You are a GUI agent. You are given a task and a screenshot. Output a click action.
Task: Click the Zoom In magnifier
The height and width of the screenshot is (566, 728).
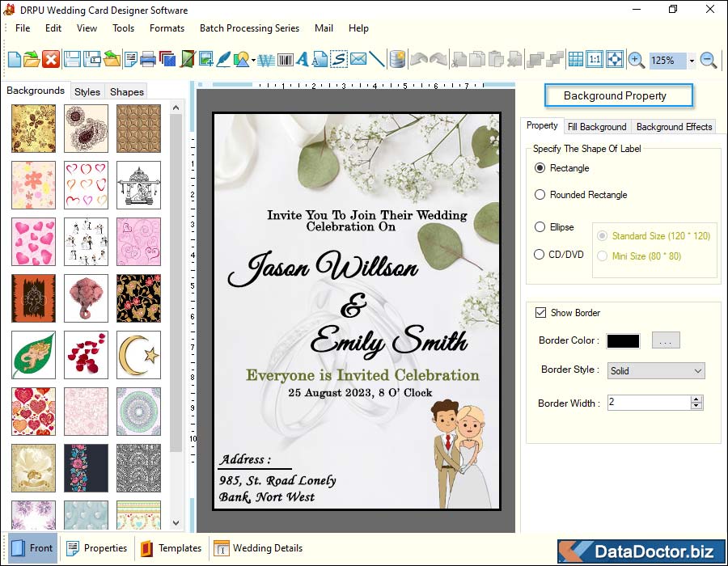[x=636, y=61]
